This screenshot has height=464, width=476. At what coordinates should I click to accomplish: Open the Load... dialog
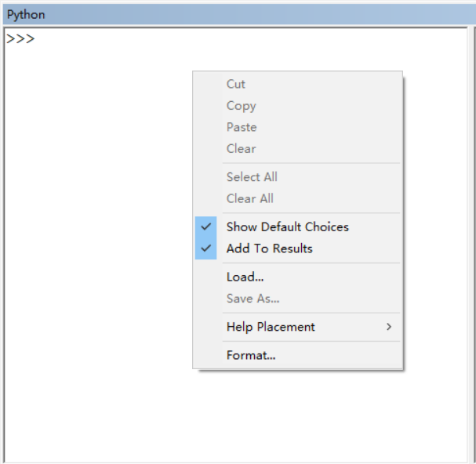(245, 277)
